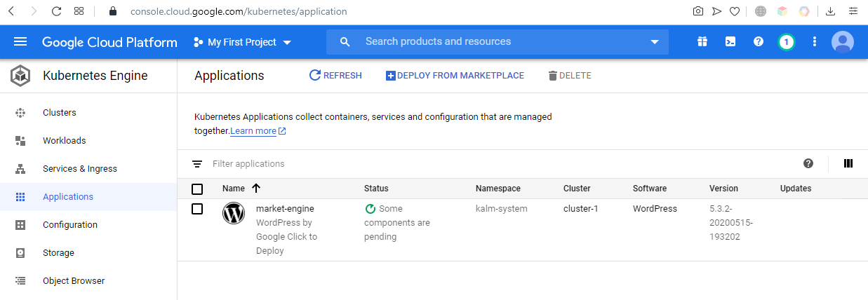Viewport: 868px width, 300px height.
Task: Go to Clusters in the sidebar
Action: point(59,113)
